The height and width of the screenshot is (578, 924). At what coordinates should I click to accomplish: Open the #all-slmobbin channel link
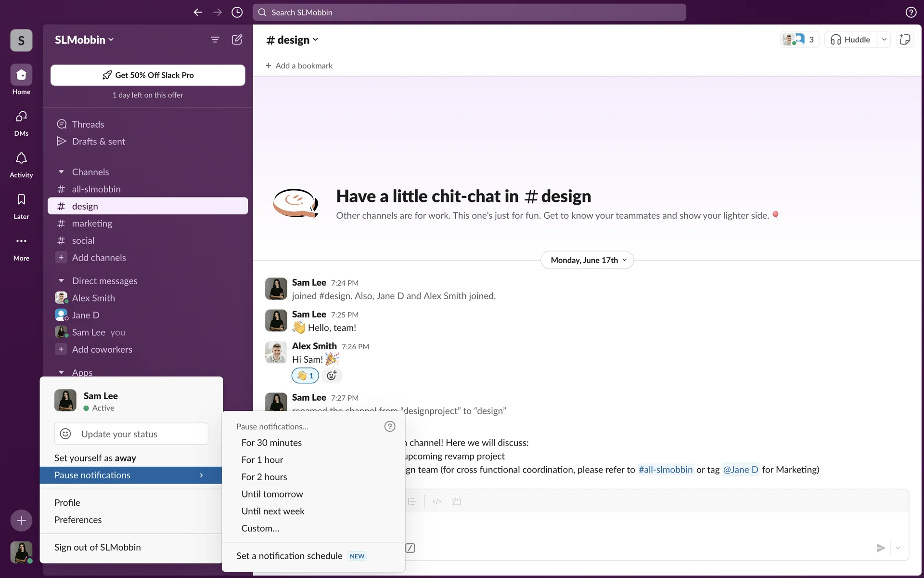[666, 470]
